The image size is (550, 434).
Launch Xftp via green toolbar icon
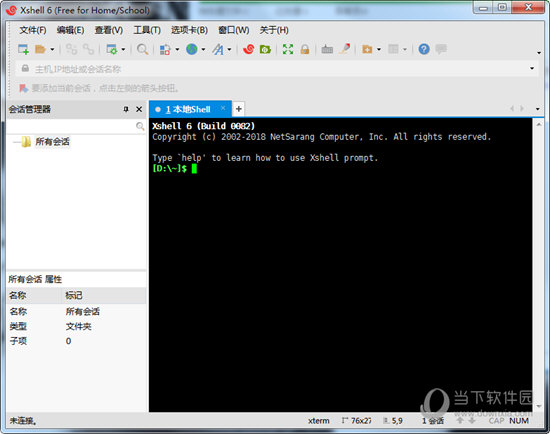(x=265, y=49)
